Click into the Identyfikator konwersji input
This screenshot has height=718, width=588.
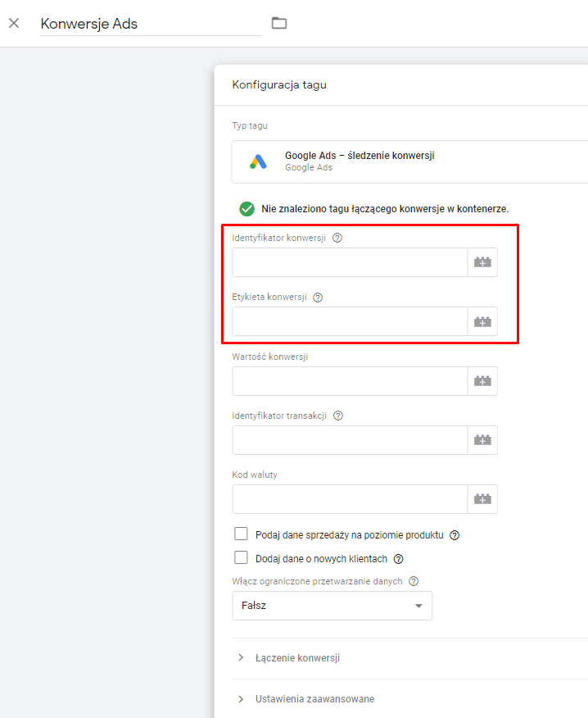point(350,262)
